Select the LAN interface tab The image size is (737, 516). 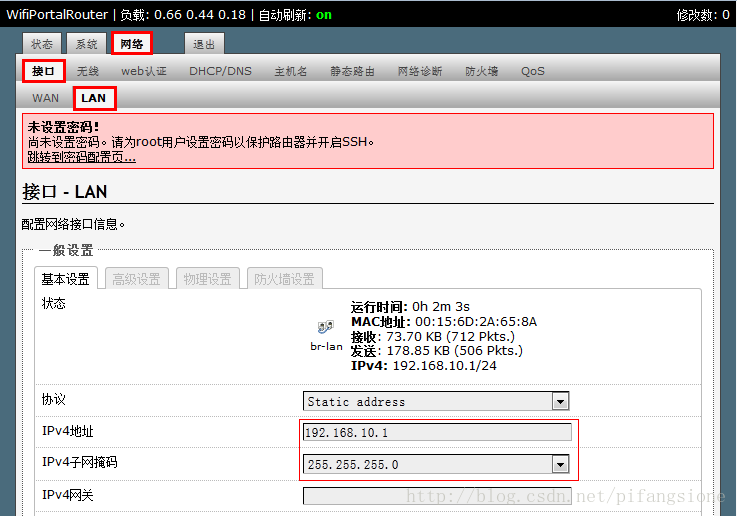[x=94, y=98]
